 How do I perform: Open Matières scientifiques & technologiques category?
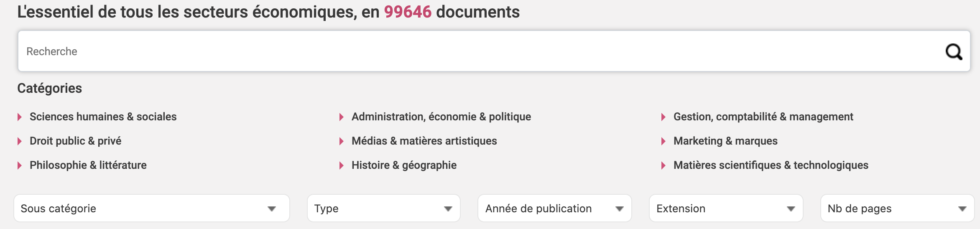tap(771, 165)
